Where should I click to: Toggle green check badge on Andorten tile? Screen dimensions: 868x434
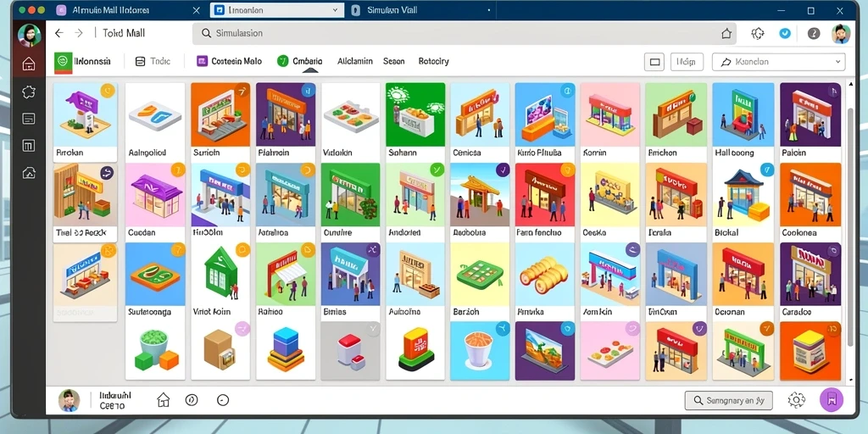437,170
